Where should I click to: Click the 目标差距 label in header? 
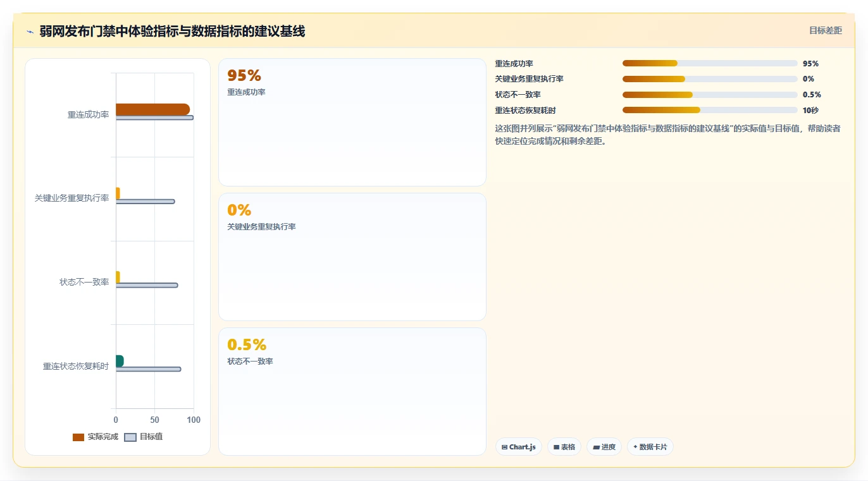pyautogui.click(x=826, y=30)
